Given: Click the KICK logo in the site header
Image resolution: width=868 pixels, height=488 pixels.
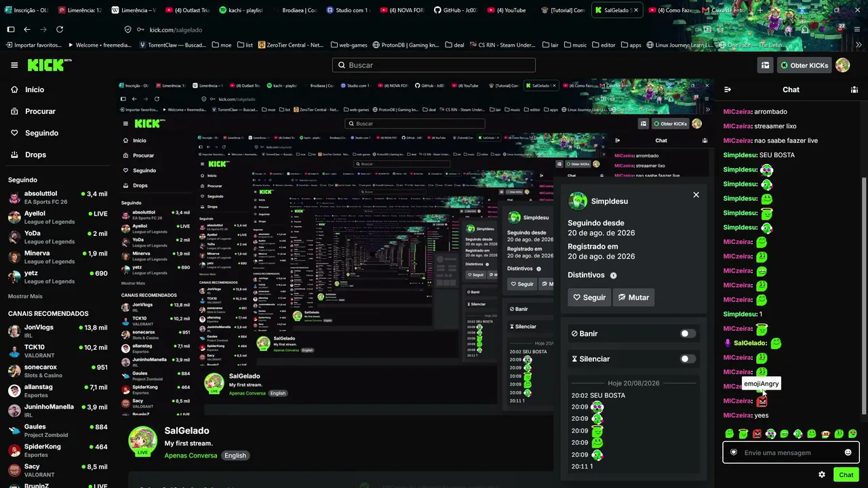Looking at the screenshot, I should [x=50, y=65].
